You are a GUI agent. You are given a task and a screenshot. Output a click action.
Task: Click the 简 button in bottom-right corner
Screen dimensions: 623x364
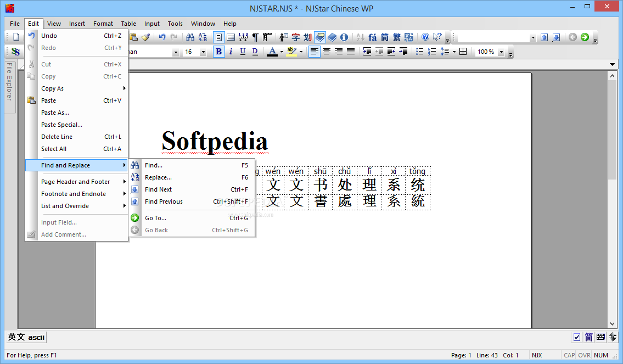click(x=589, y=338)
